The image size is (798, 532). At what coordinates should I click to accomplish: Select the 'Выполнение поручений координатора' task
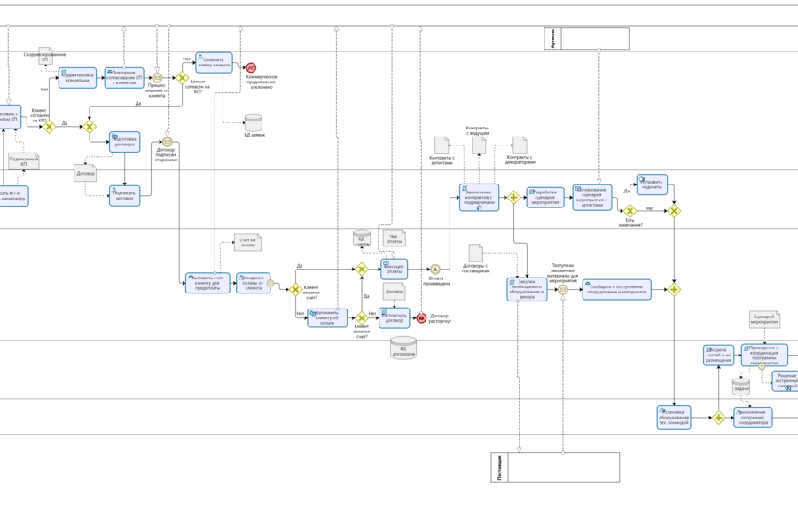point(753,418)
